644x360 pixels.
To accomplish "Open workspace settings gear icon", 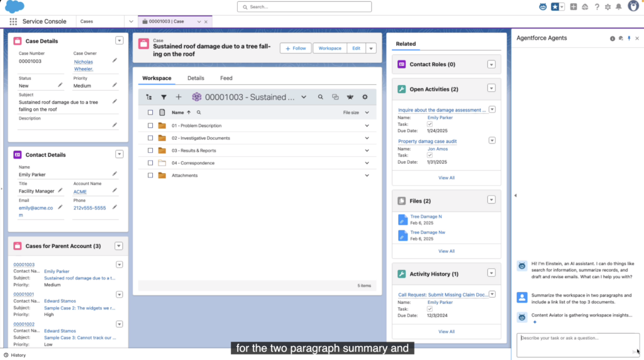I will [365, 97].
